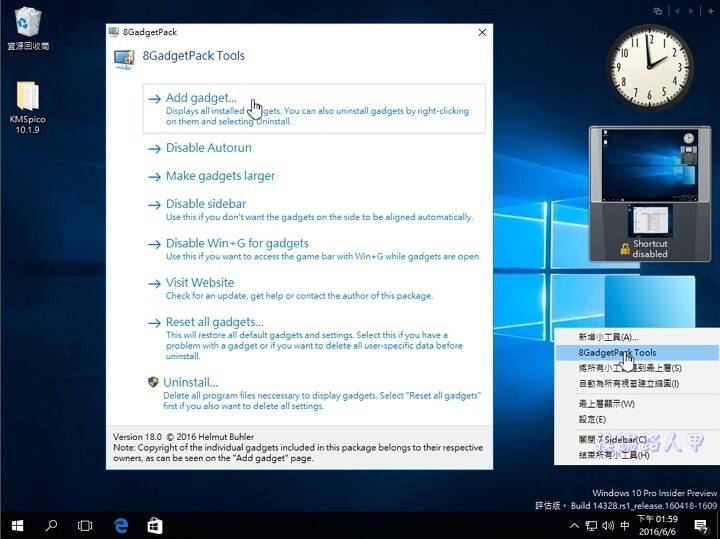Image resolution: width=720 pixels, height=539 pixels.
Task: Select 自動為所有視窗建立縮圖(I) menu item
Action: click(x=636, y=383)
